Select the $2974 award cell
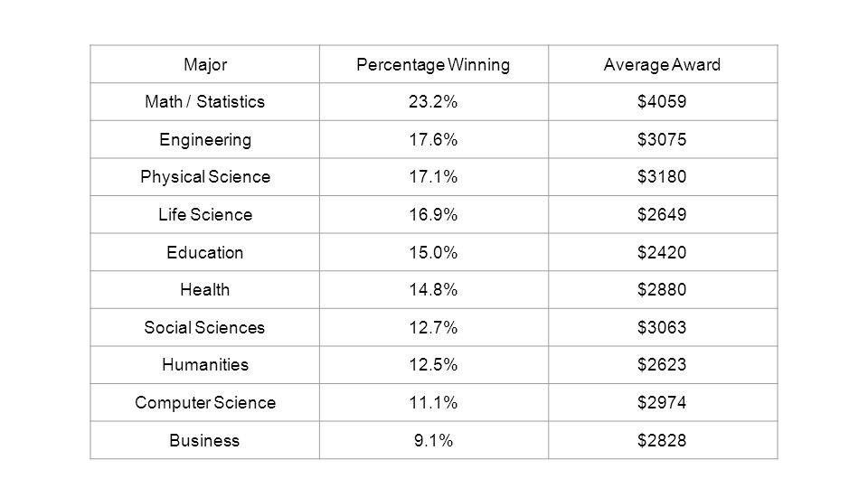 click(x=662, y=402)
